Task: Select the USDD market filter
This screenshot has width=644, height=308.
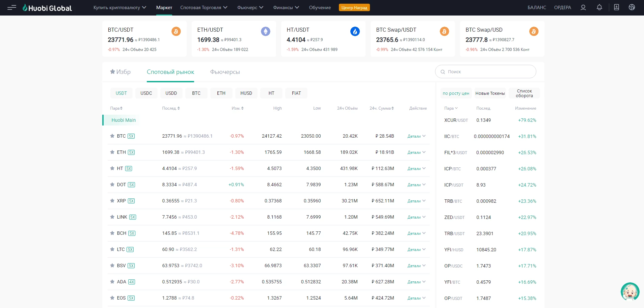Action: pyautogui.click(x=171, y=93)
